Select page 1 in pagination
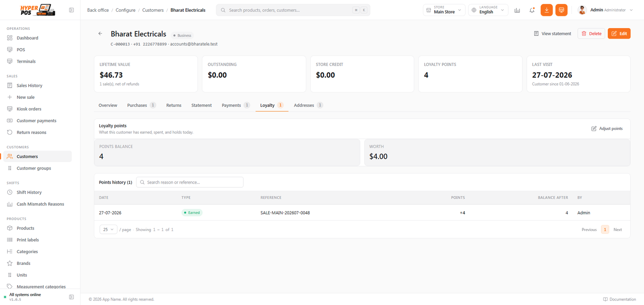The width and height of the screenshot is (644, 305). click(605, 229)
